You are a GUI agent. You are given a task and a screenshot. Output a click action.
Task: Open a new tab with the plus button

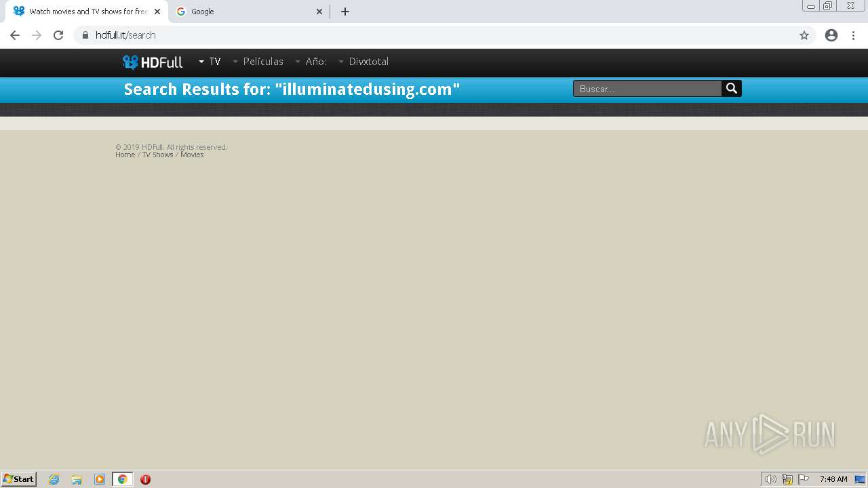tap(345, 12)
